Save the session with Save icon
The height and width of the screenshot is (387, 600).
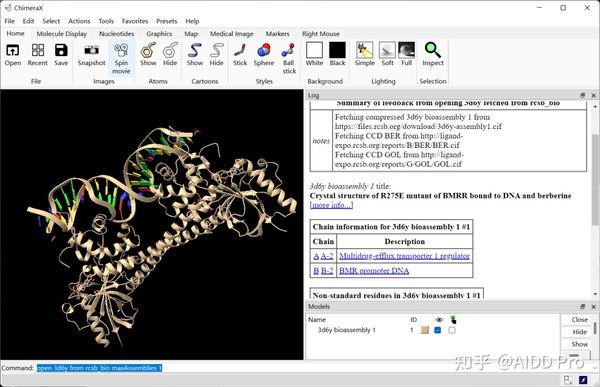pos(61,55)
